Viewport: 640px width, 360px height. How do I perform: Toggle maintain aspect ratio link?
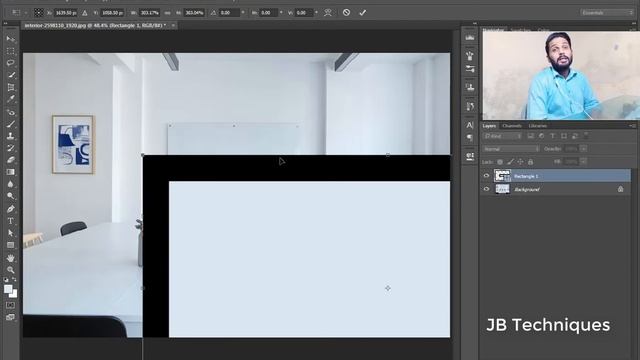click(x=167, y=13)
